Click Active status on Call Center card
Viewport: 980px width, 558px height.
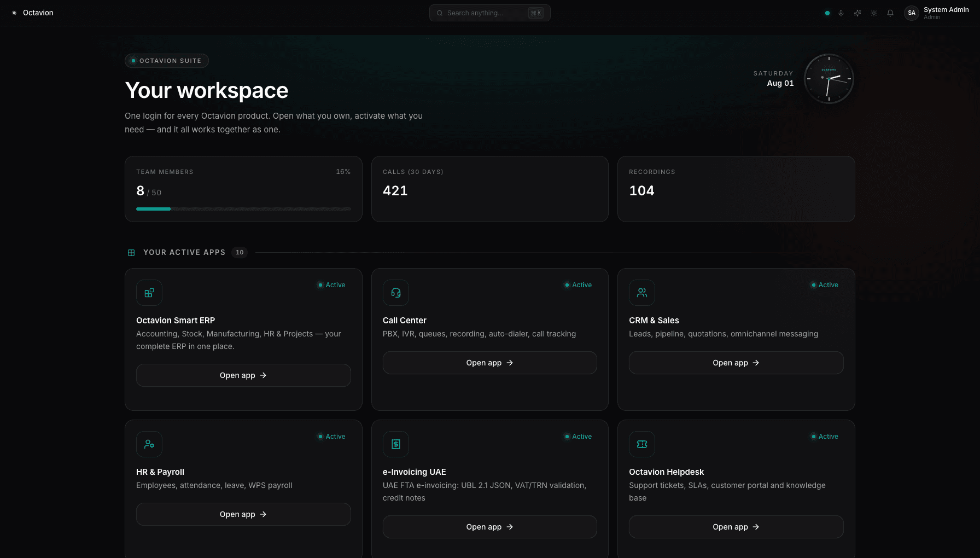click(578, 285)
